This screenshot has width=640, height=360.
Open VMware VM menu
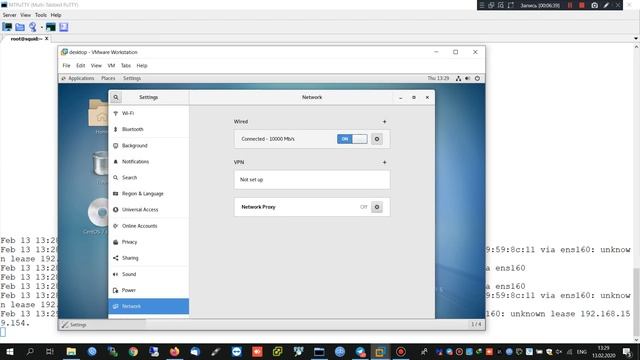(111, 66)
